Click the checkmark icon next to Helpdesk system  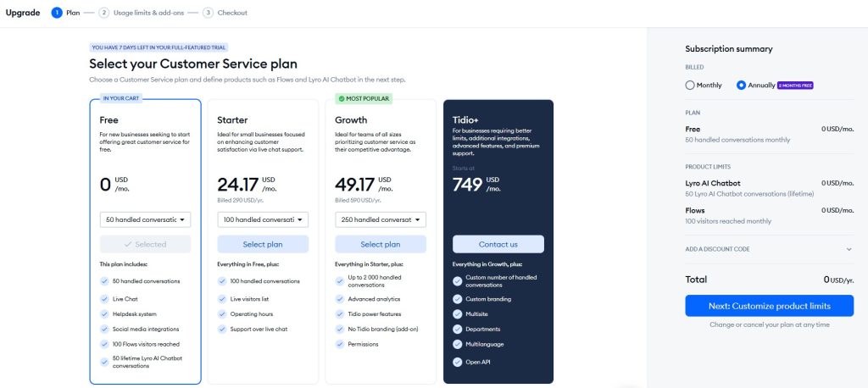104,313
